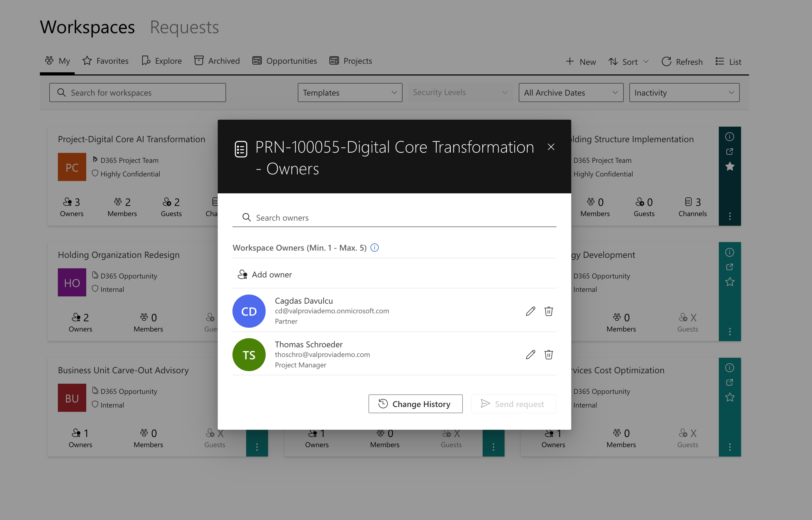Click the Search owners input field
This screenshot has width=812, height=520.
[x=338, y=218]
